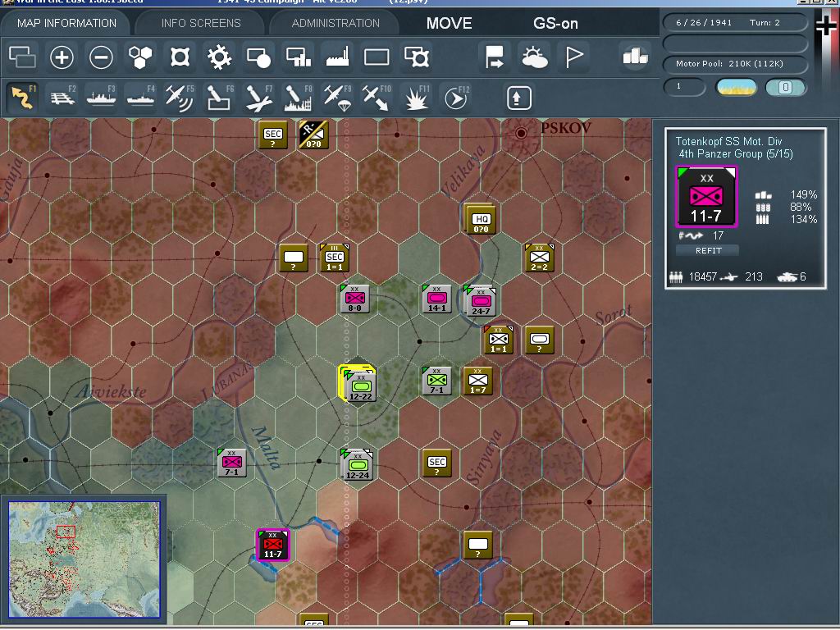840x630 pixels.
Task: Select the 8-0 magenta unit counter
Action: pyautogui.click(x=354, y=299)
